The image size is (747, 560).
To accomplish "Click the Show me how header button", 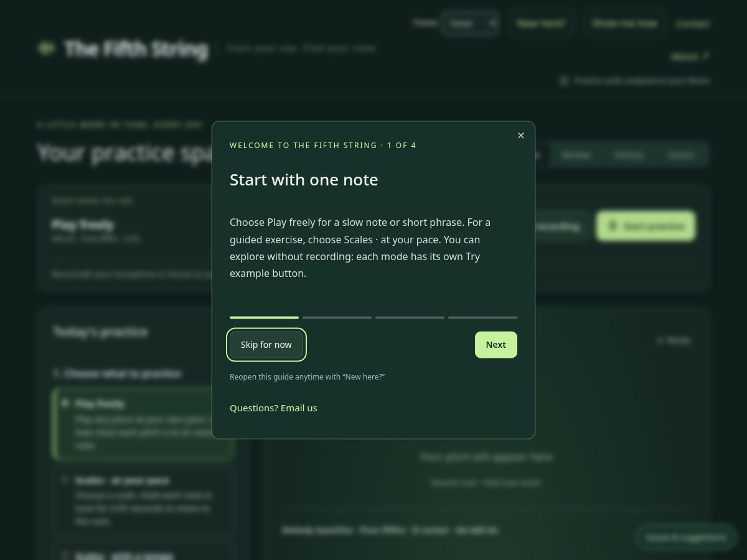I will [x=624, y=24].
